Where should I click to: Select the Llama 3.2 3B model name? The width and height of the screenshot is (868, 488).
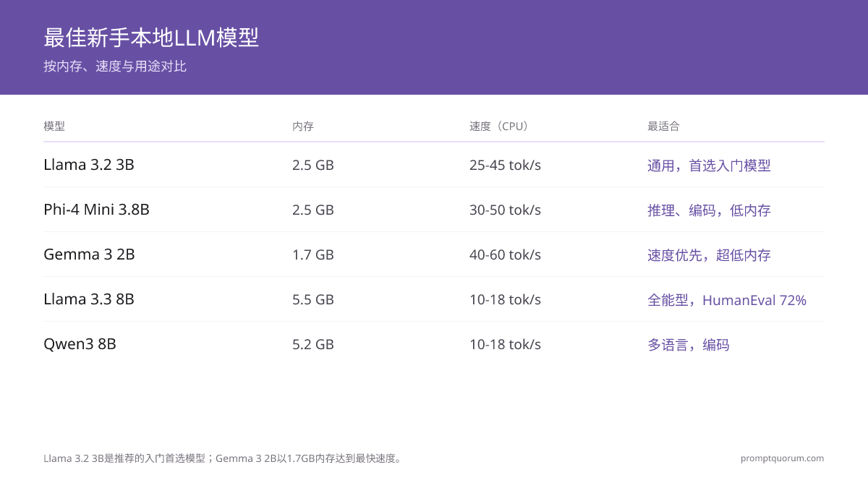pos(89,165)
